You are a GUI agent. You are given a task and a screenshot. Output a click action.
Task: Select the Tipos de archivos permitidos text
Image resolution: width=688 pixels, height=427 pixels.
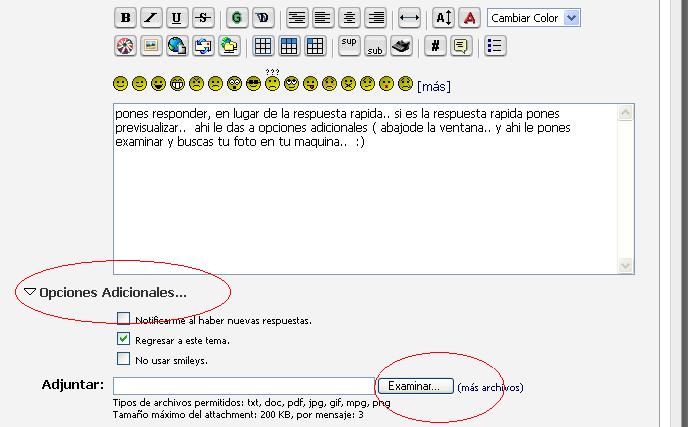coord(251,403)
